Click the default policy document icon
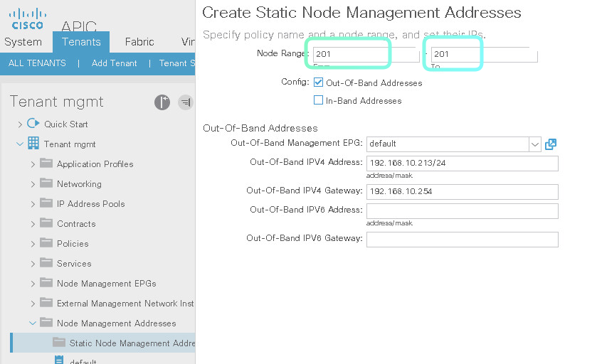Screen dimensions: 597x364 [59, 360]
